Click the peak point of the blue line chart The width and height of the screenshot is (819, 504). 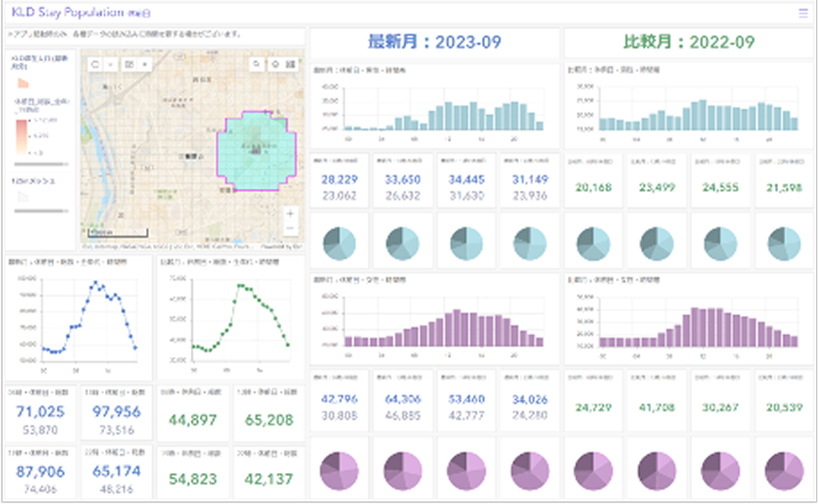coord(95,282)
